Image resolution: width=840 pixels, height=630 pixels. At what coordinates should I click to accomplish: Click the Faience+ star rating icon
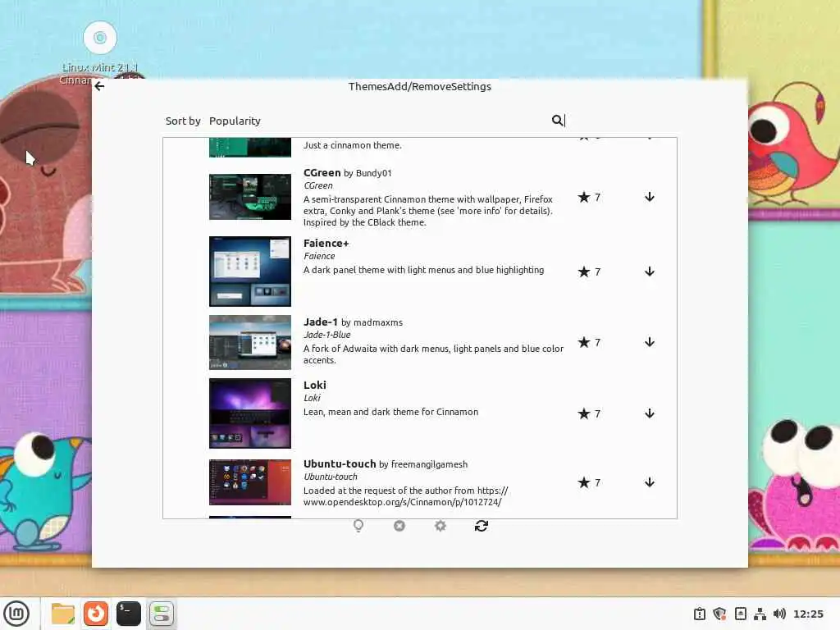pyautogui.click(x=584, y=272)
